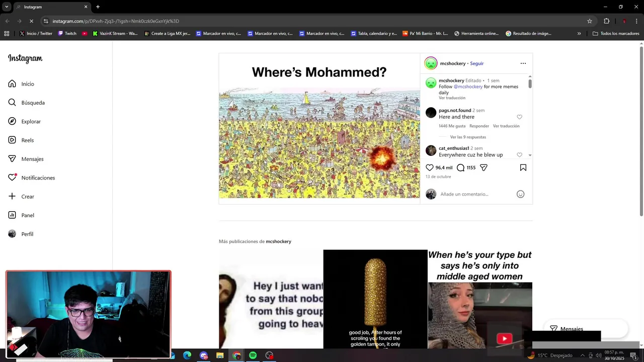The height and width of the screenshot is (362, 644).
Task: Open Todos los marcadores folder
Action: point(616,34)
